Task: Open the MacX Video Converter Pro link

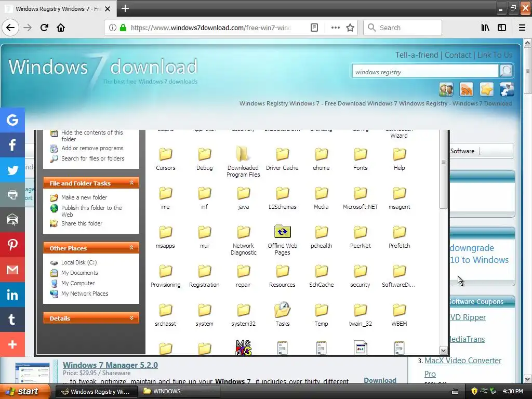Action: pyautogui.click(x=463, y=367)
